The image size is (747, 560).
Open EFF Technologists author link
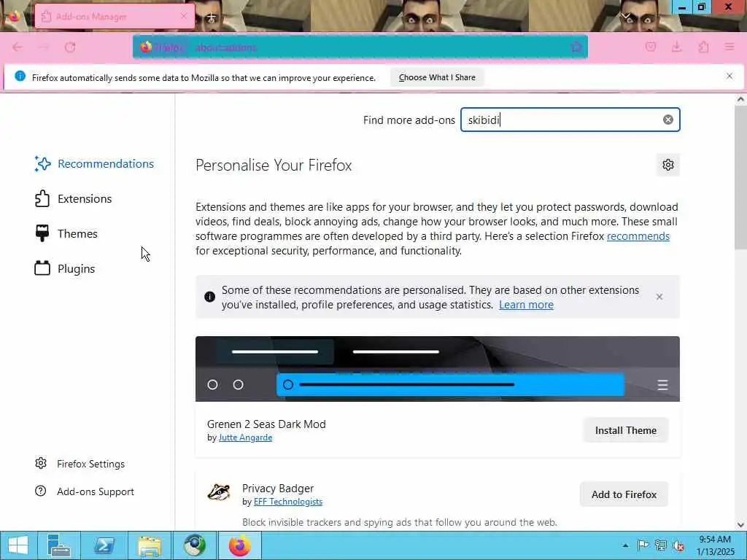(287, 502)
